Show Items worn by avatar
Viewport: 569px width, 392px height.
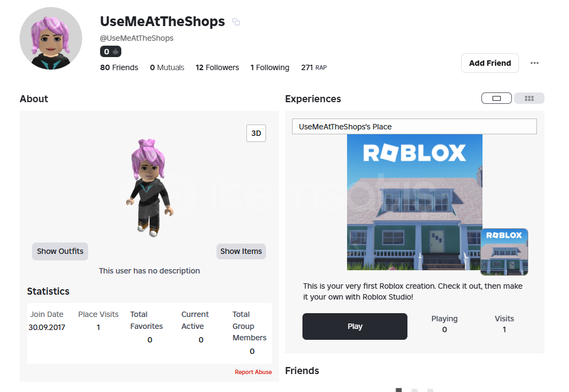coord(241,251)
